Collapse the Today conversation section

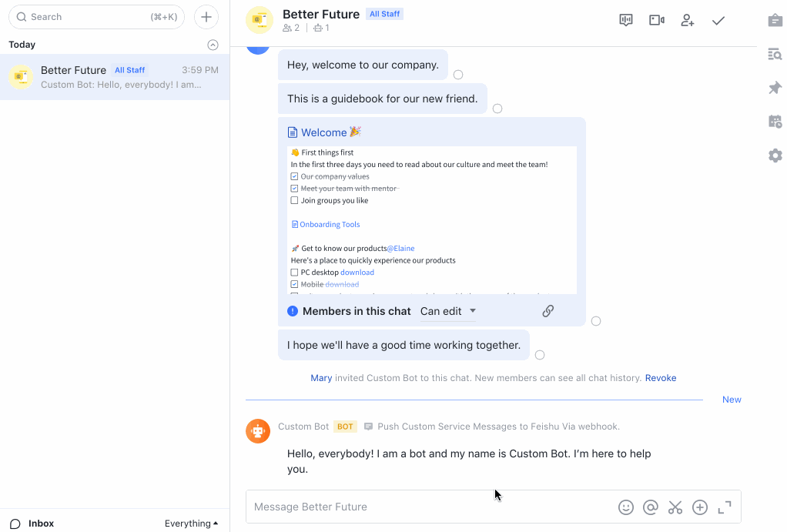[x=213, y=45]
